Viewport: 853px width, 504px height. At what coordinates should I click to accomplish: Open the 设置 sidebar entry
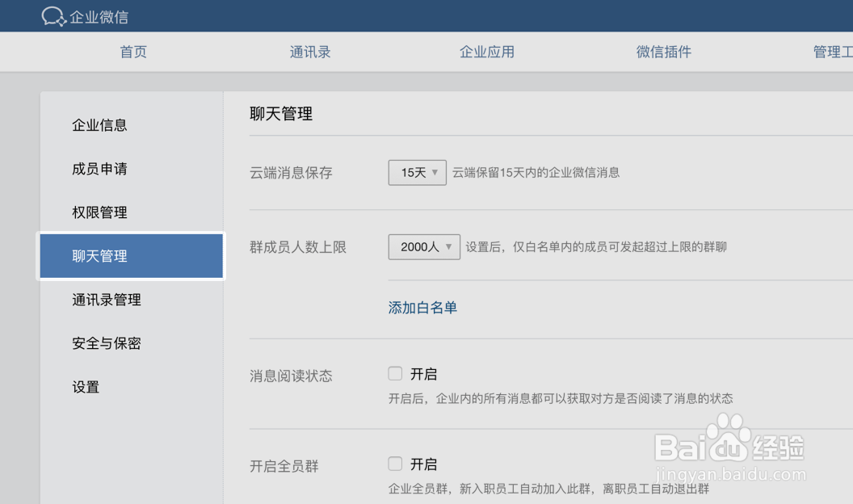pyautogui.click(x=83, y=387)
